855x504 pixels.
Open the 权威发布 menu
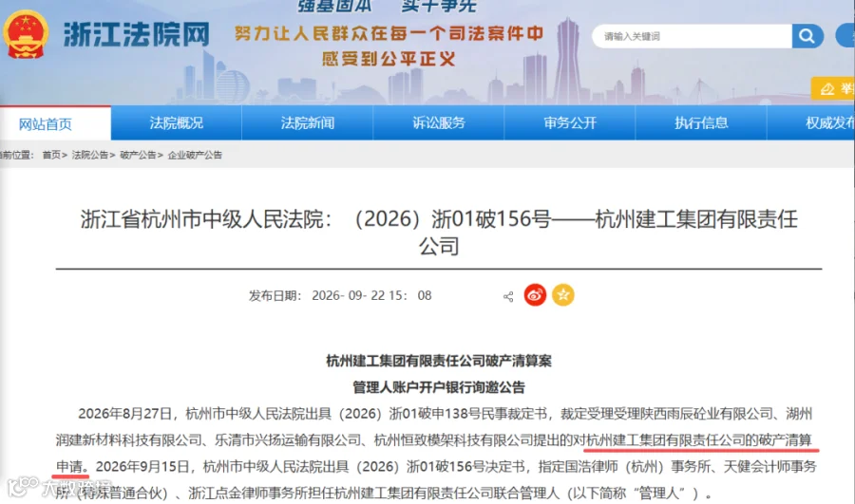811,122
